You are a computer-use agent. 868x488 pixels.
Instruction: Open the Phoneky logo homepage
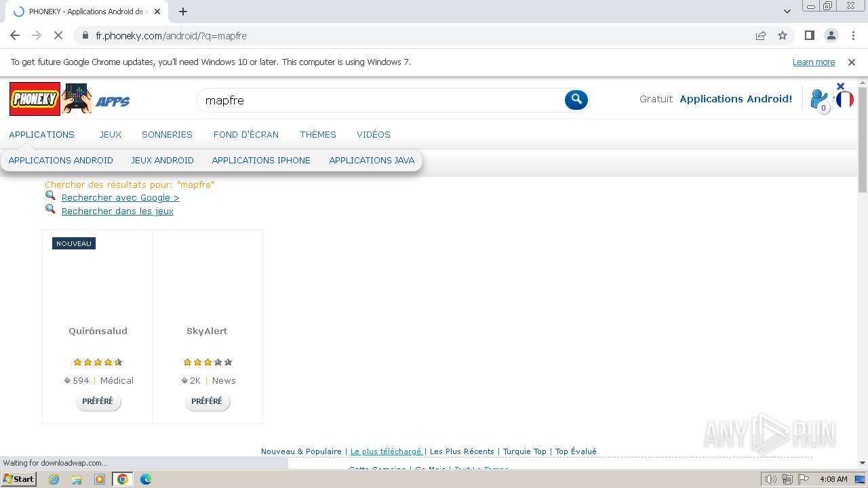(35, 99)
